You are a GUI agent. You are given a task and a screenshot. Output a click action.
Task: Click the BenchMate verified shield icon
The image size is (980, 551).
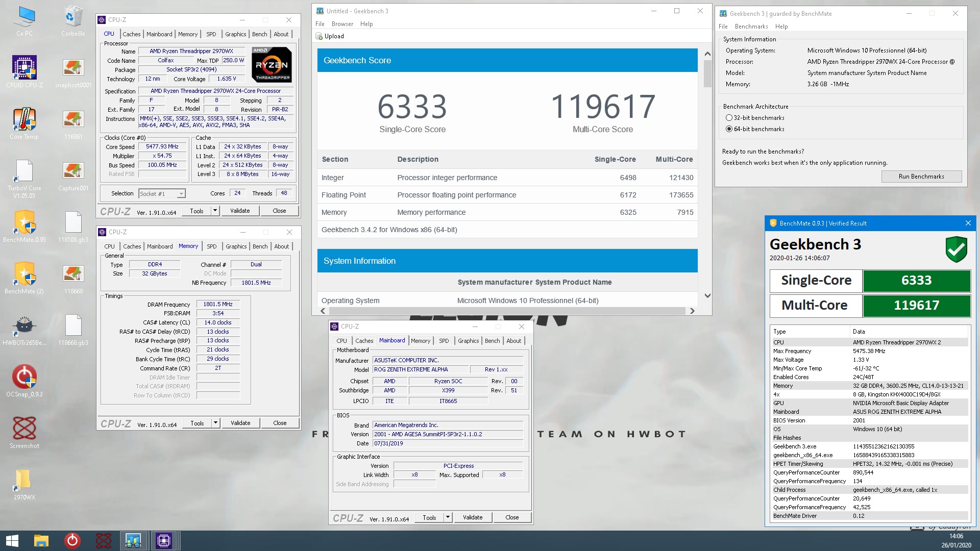(956, 249)
